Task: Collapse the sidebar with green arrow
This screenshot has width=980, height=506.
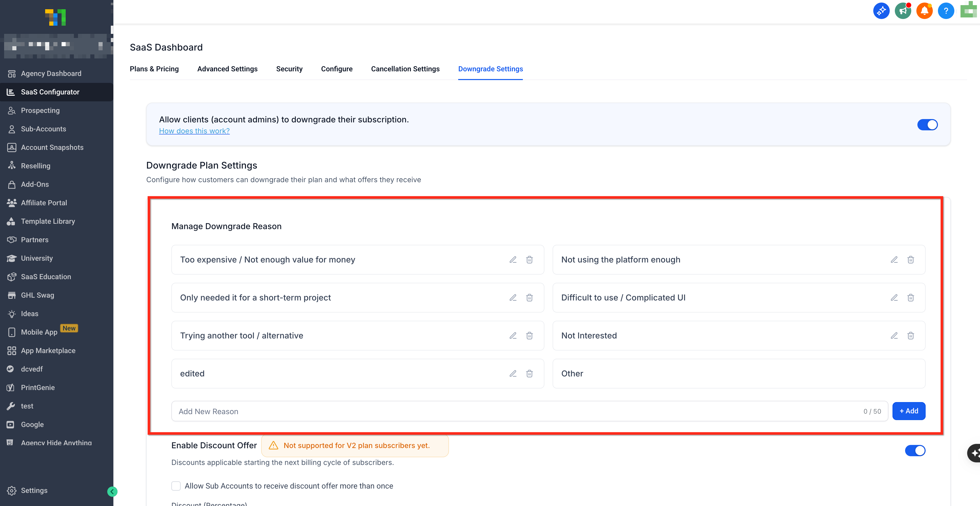Action: (112, 492)
